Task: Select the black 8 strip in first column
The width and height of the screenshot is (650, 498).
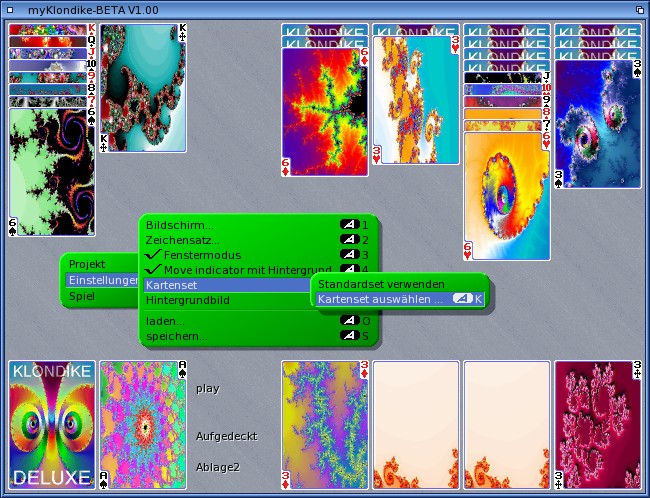Action: pos(52,90)
